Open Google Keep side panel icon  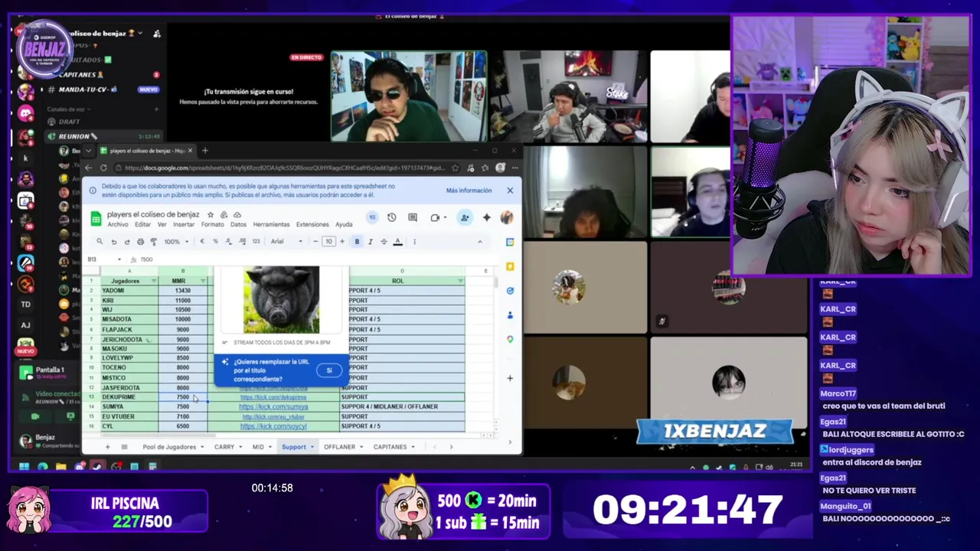pyautogui.click(x=510, y=266)
